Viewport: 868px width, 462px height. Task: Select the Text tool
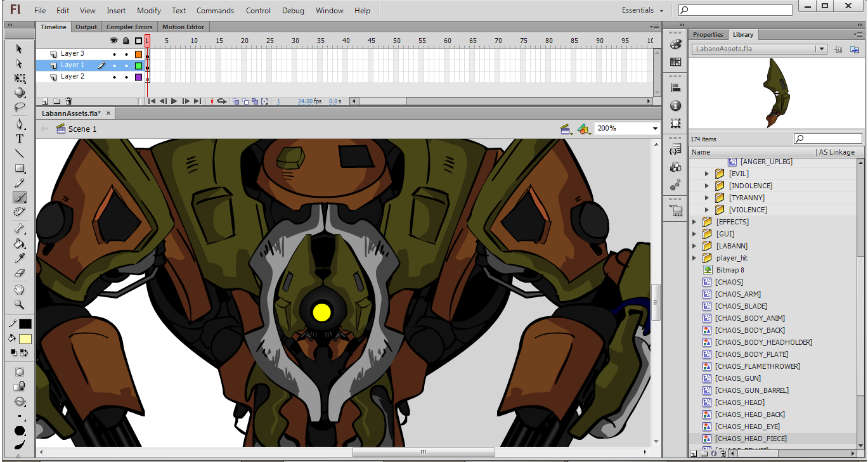click(x=20, y=139)
